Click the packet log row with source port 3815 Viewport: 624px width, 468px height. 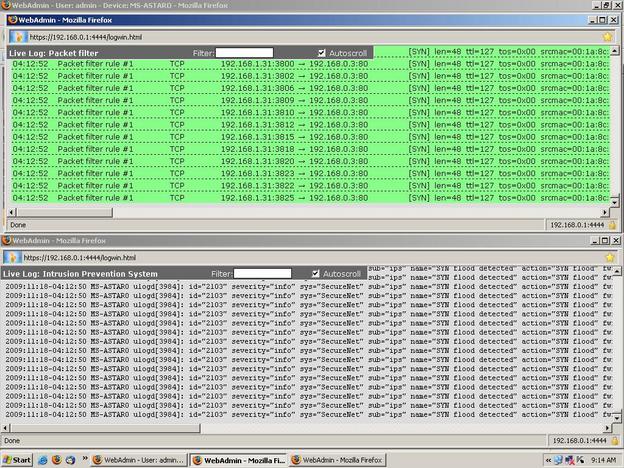pos(310,137)
